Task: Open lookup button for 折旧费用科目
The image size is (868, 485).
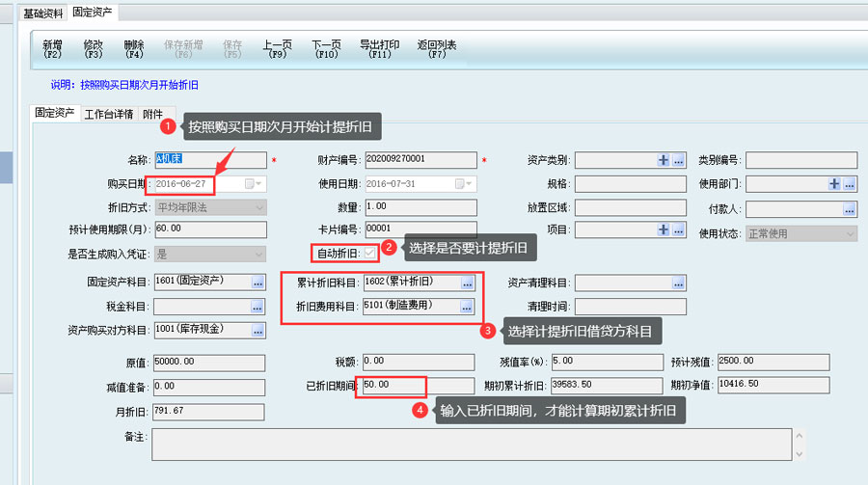Action: pos(468,307)
